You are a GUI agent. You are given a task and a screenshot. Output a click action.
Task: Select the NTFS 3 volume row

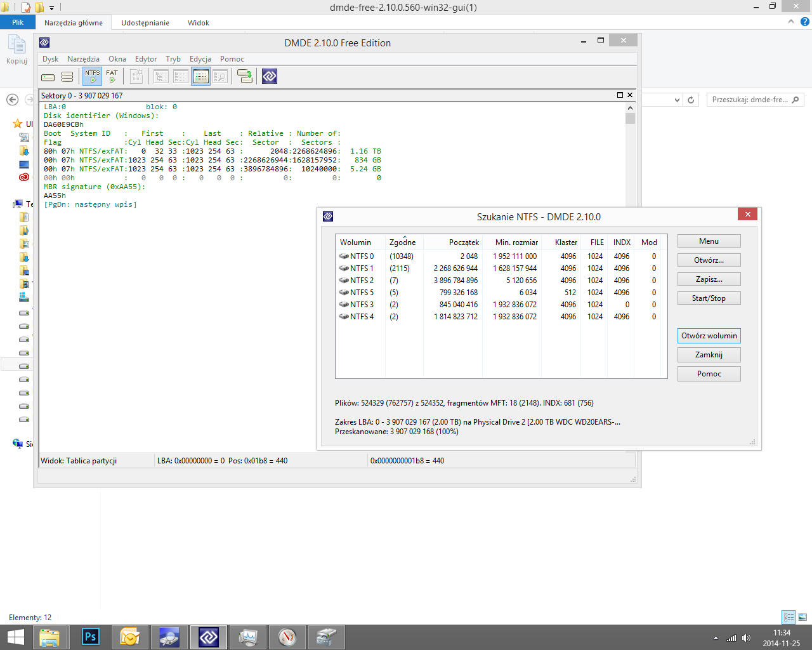(501, 305)
